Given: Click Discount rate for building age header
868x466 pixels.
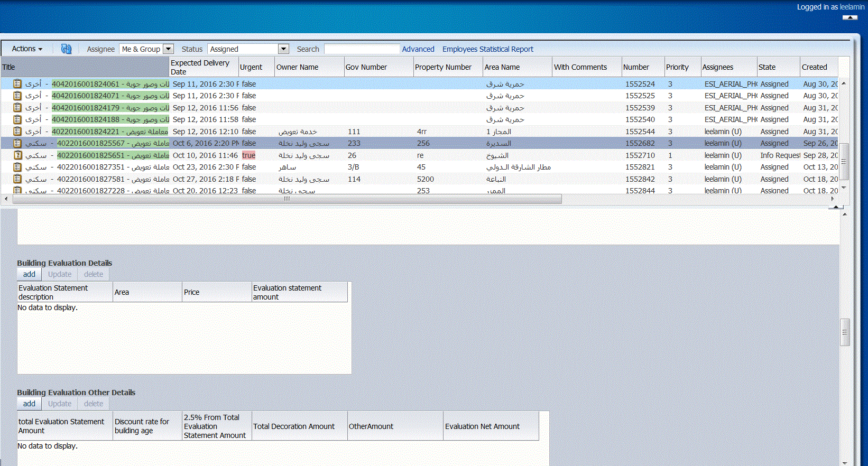Looking at the screenshot, I should pos(147,426).
